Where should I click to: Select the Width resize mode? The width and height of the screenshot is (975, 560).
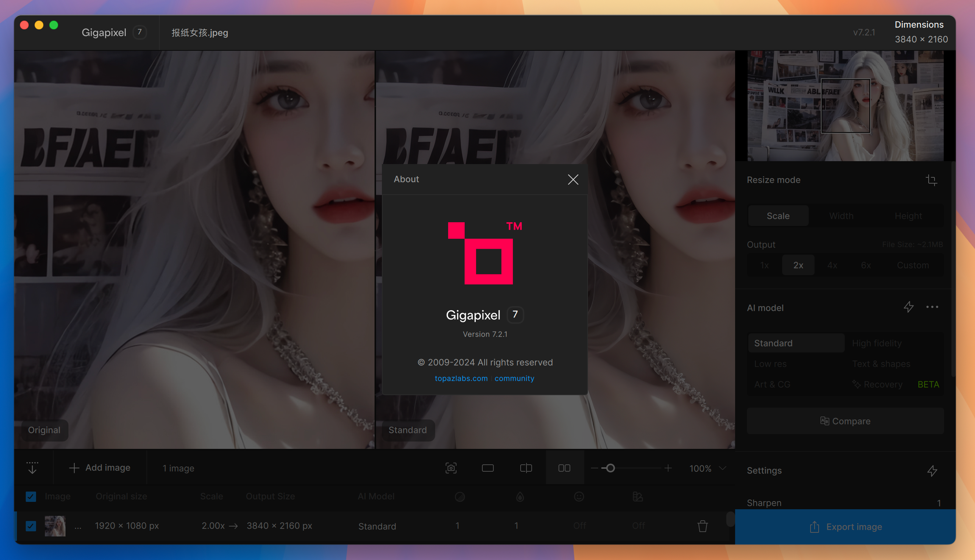click(842, 215)
